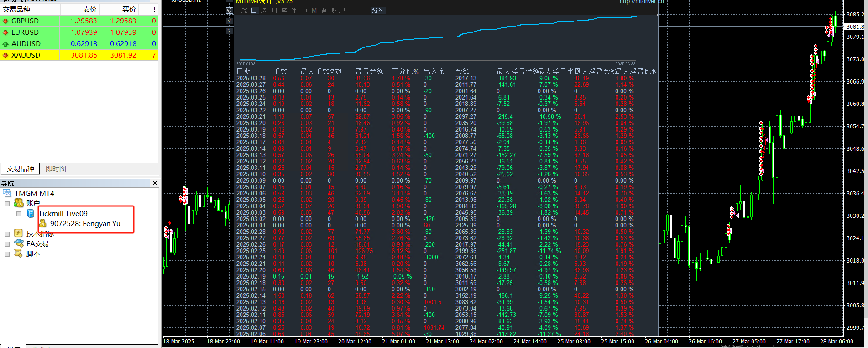868x348 pixels.
Task: Click the 百分比% column header
Action: pyautogui.click(x=405, y=71)
